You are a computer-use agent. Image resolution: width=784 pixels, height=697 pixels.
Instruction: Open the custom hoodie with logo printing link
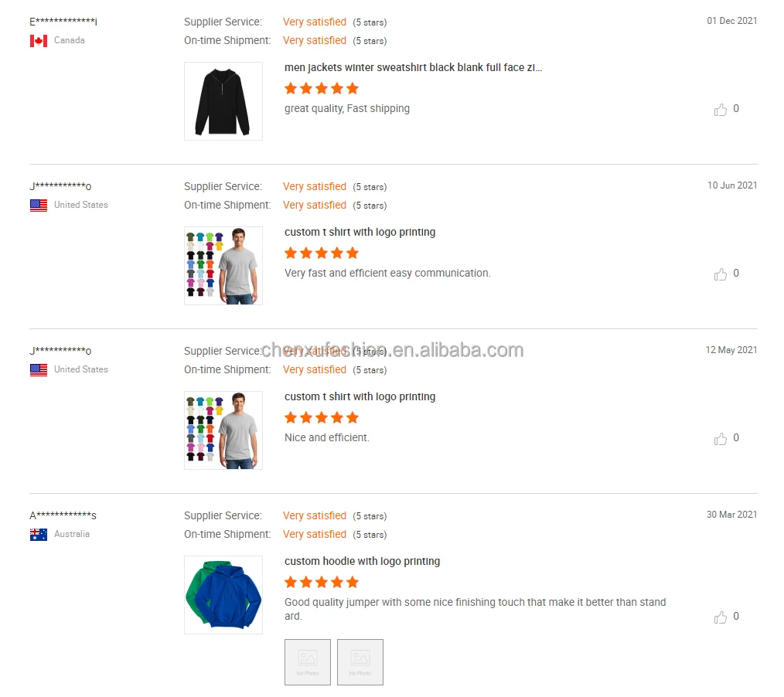[362, 562]
